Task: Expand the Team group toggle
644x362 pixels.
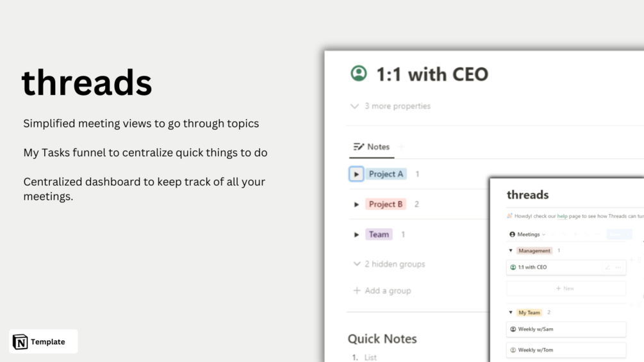Action: [356, 234]
